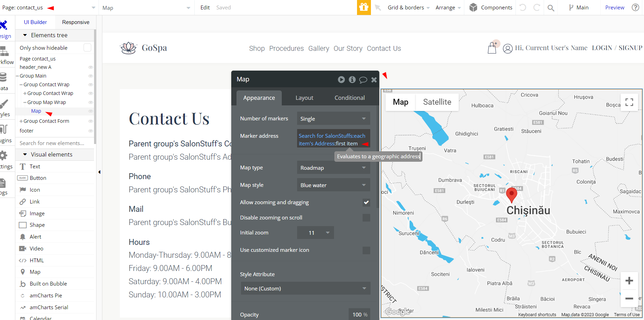Check Only show hideable checkbox
644x320 pixels.
(87, 48)
